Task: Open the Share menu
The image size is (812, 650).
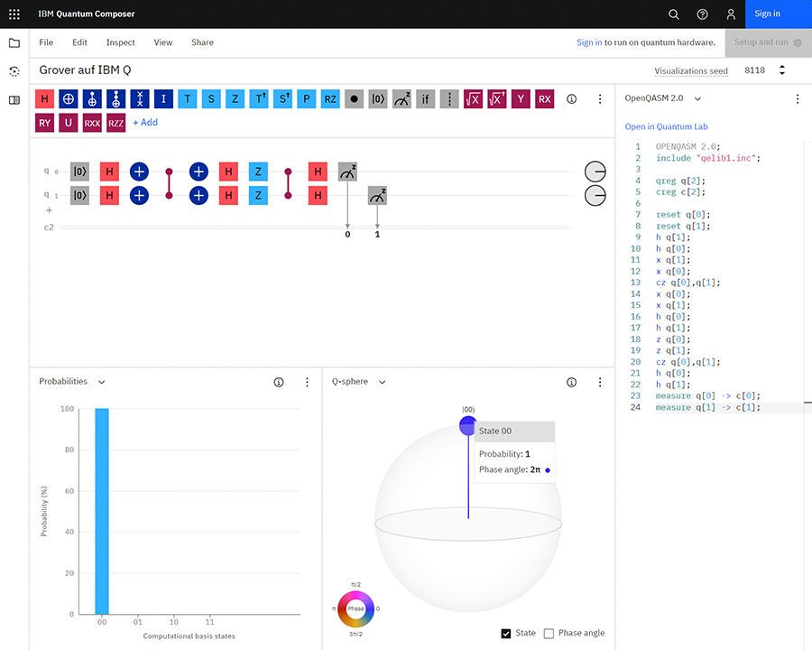Action: [202, 42]
